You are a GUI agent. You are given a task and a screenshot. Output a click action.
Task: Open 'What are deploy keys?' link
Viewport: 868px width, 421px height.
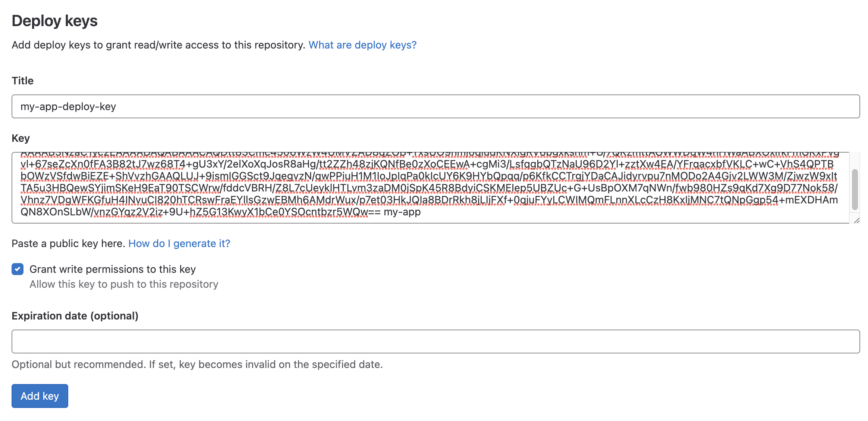362,45
